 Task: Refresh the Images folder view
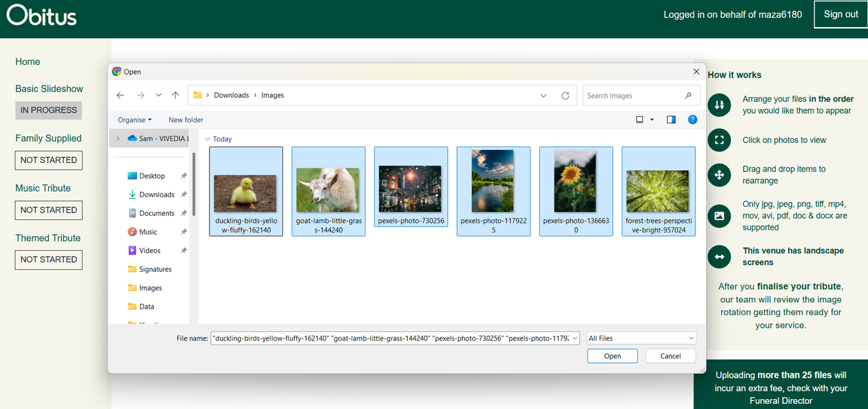pyautogui.click(x=565, y=95)
